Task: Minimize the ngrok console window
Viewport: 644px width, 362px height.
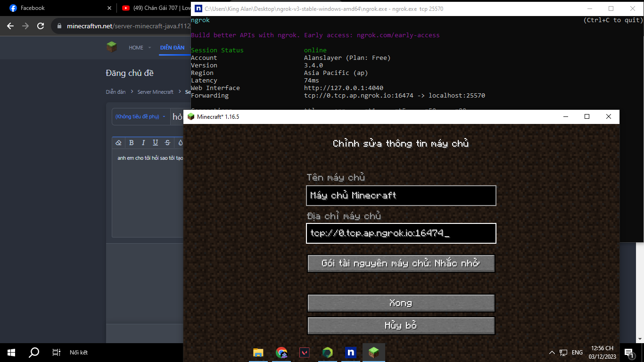Action: click(589, 8)
